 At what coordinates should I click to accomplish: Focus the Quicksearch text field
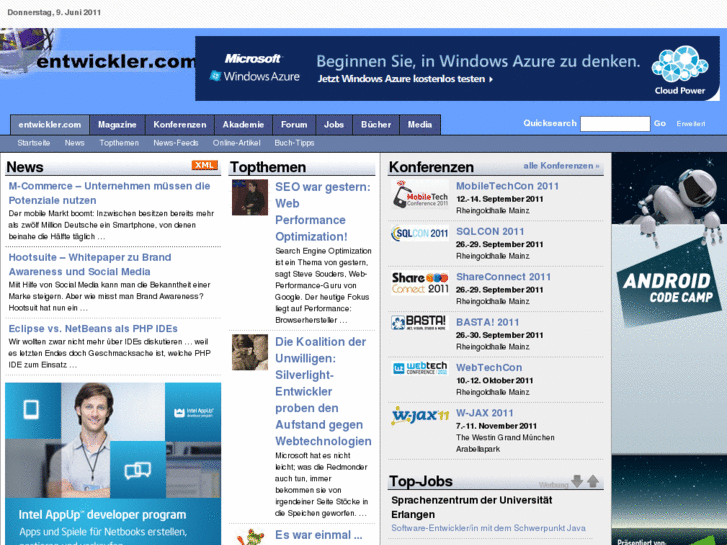(614, 124)
